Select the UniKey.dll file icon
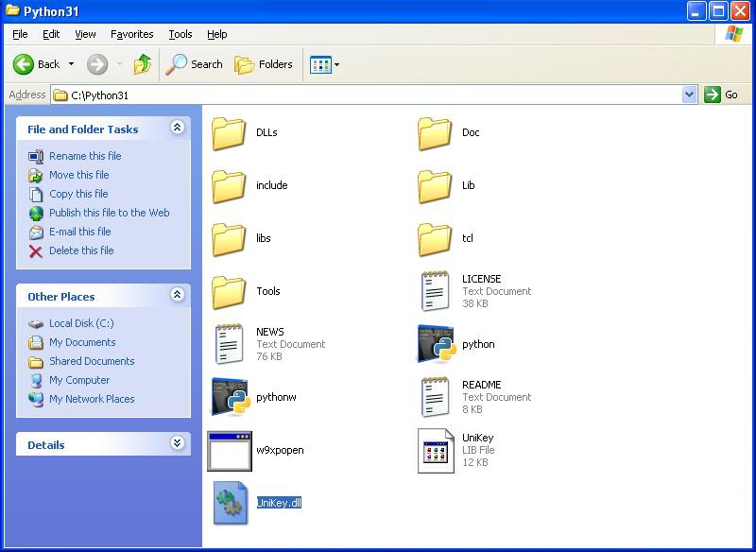The width and height of the screenshot is (756, 552). [x=231, y=503]
